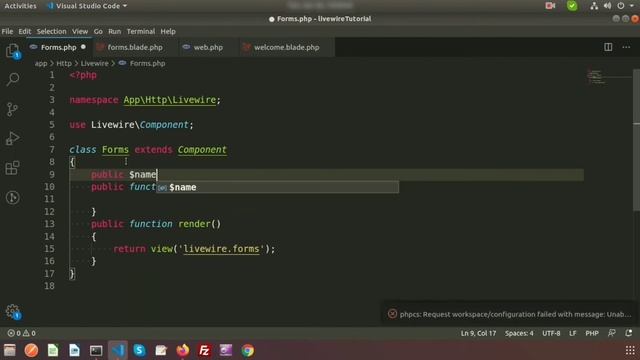Open the spreadsheet app in dock
This screenshot has width=640, height=360.
(x=53, y=350)
